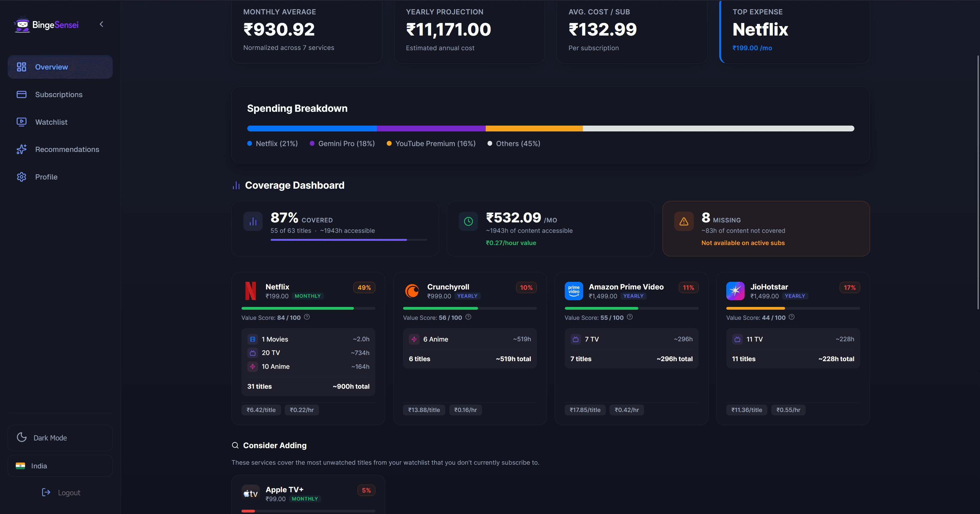
Task: Click the Consider Adding search icon
Action: 235,445
